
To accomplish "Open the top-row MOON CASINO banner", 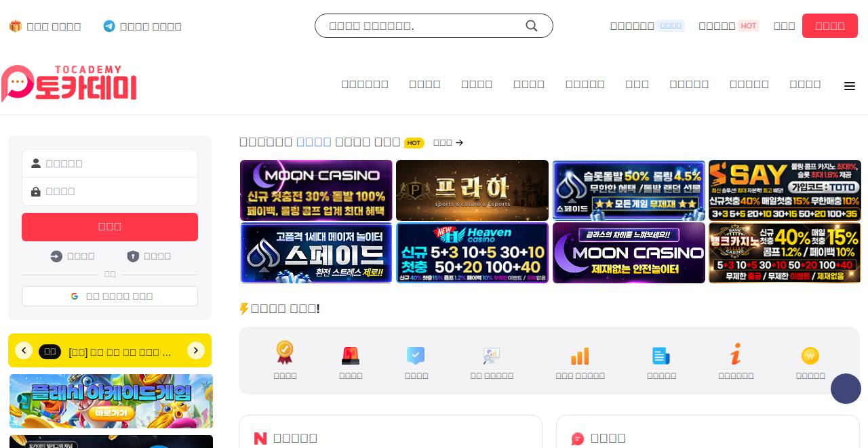I will pos(316,190).
